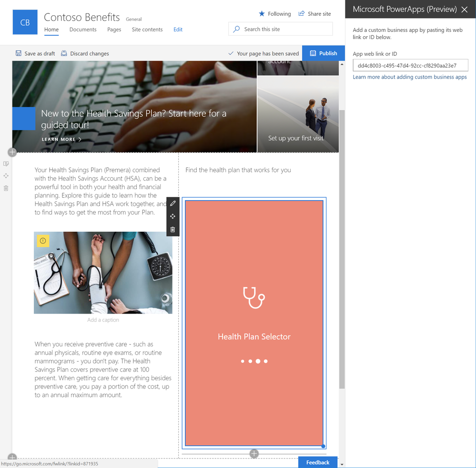The height and width of the screenshot is (468, 476).
Task: Click the blood pressure photo
Action: click(x=103, y=273)
